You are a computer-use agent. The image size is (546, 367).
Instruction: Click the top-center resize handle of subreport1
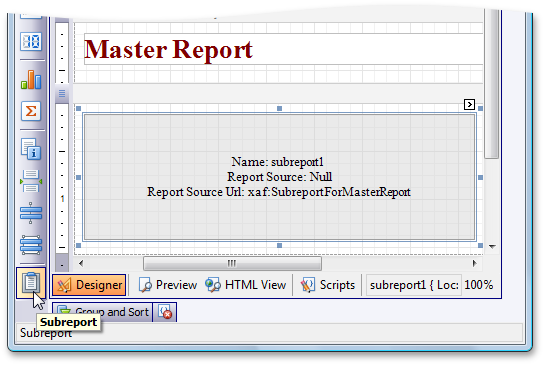pos(279,109)
